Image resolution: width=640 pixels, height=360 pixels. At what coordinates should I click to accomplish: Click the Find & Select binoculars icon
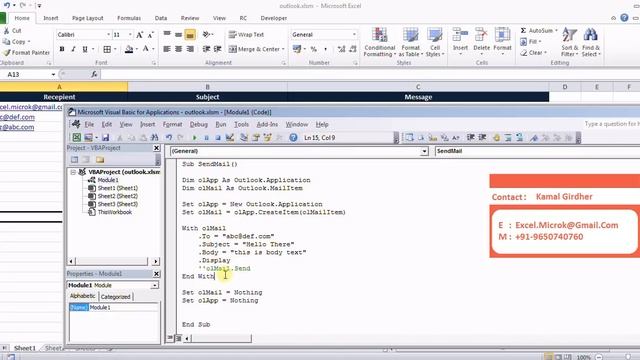pyautogui.click(x=591, y=42)
